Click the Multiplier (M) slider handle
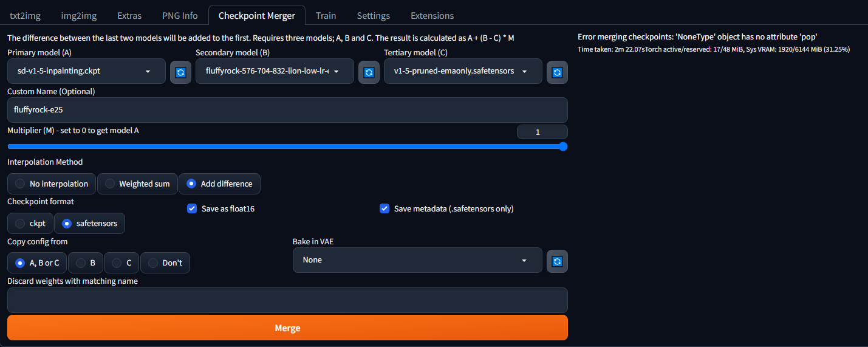The width and height of the screenshot is (868, 347). point(563,146)
